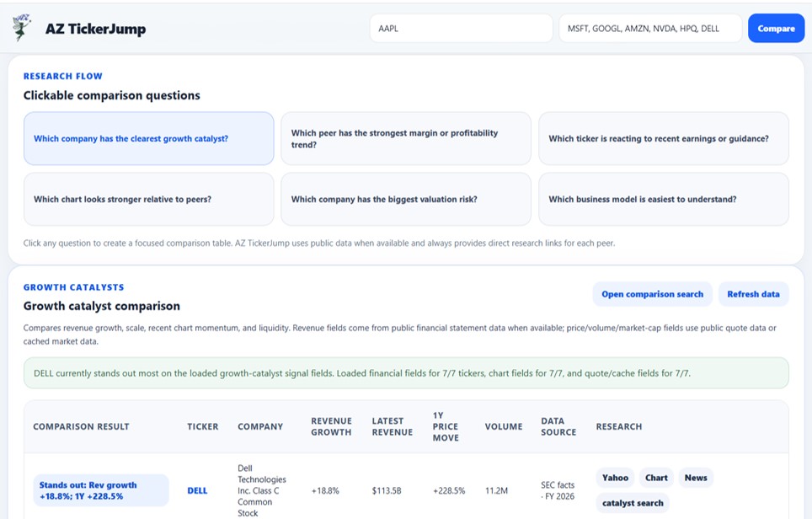
Task: Click the 11.2M volume value
Action: click(x=496, y=490)
